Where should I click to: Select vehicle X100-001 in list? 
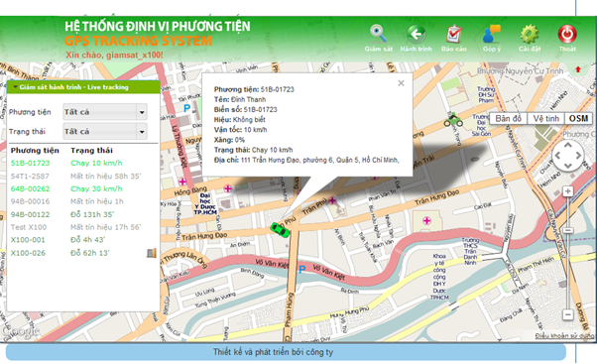point(28,240)
